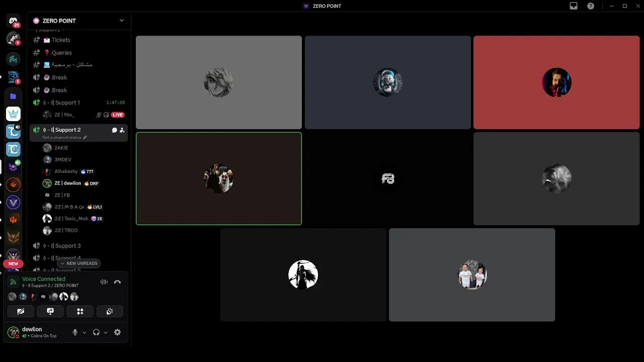Open the orange-ringed server icon
The image size is (644, 362).
[x=13, y=185]
